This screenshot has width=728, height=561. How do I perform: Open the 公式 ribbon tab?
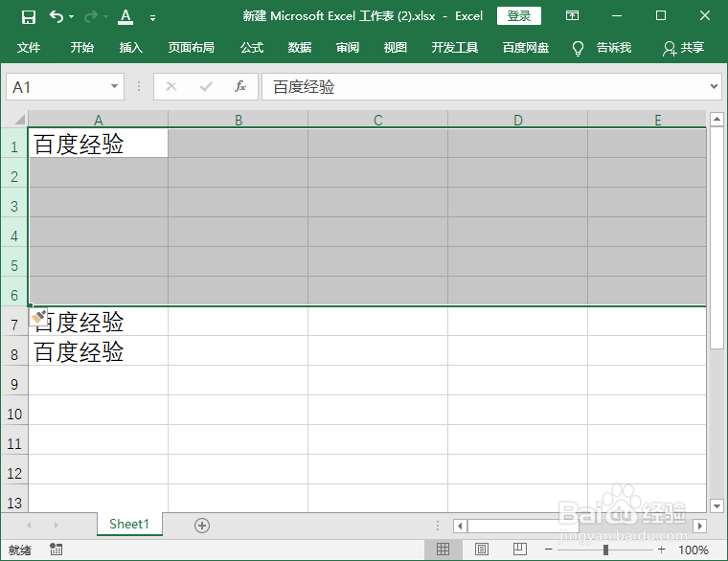252,47
